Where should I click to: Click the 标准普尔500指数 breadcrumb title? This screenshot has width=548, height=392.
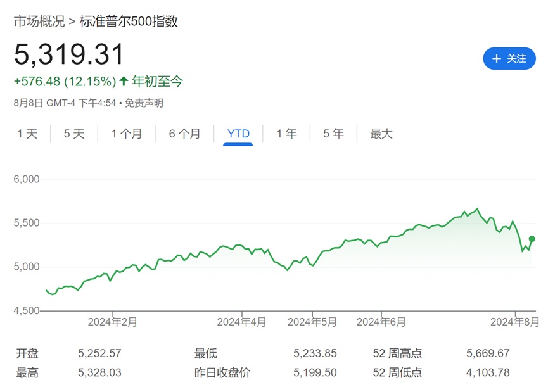[x=129, y=22]
